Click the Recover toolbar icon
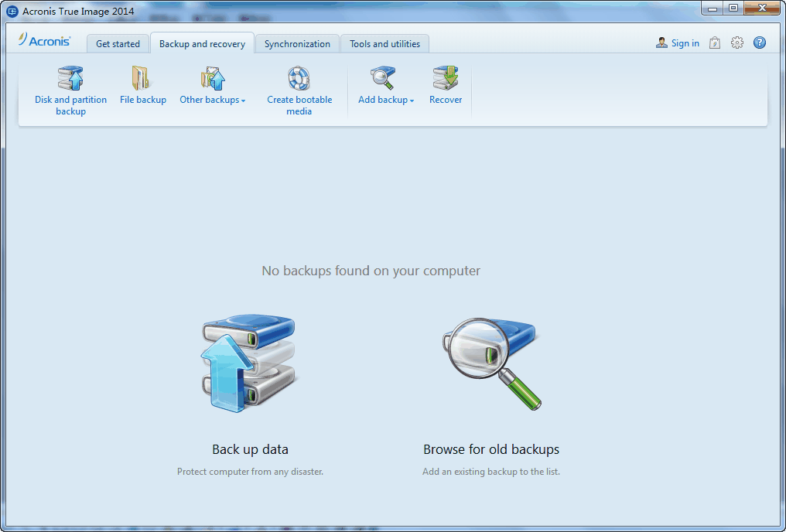The image size is (786, 532). (x=446, y=78)
